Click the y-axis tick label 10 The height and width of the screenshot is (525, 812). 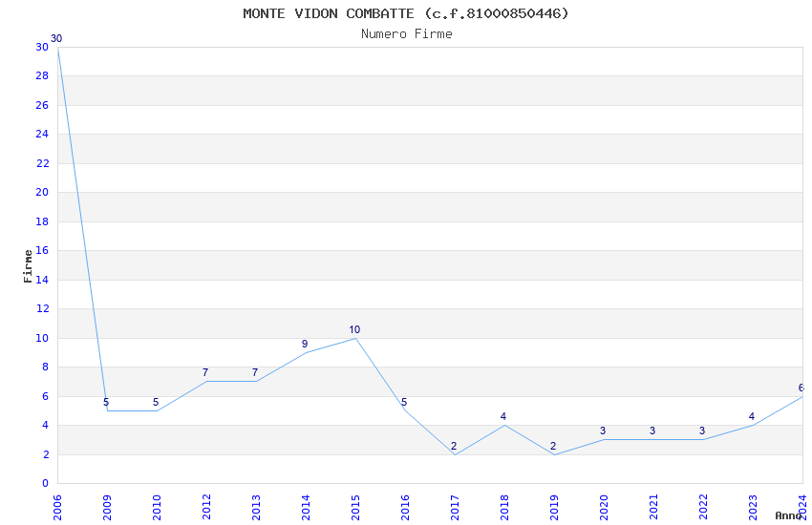(42, 338)
